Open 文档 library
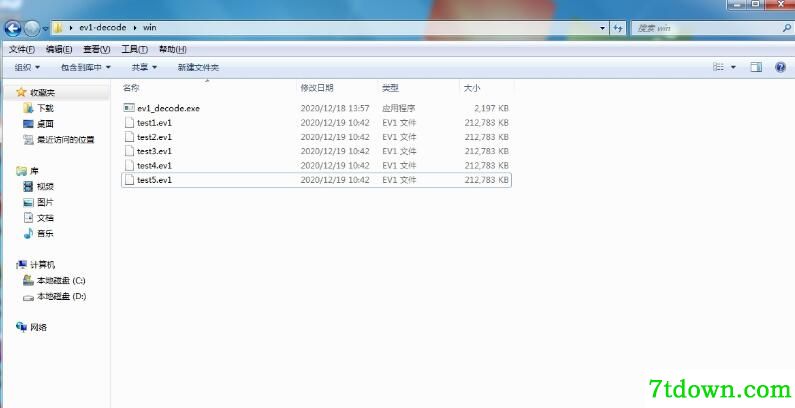 45,218
